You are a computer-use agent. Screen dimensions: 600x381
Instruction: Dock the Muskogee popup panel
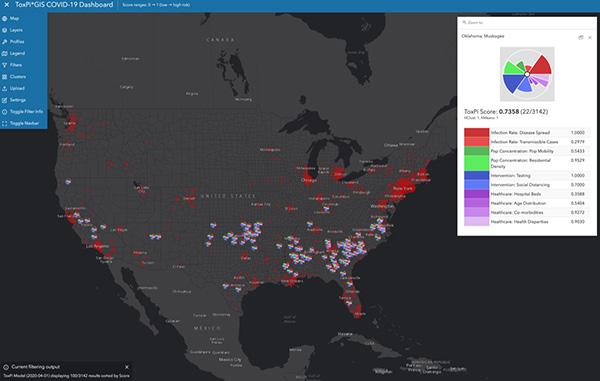click(x=580, y=37)
